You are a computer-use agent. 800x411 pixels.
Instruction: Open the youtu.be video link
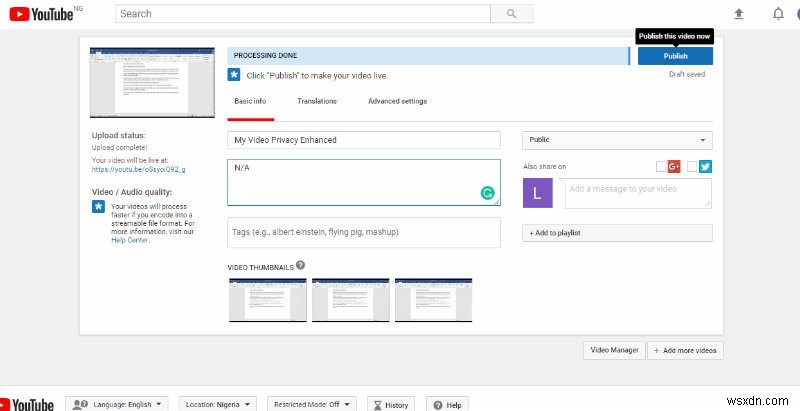[139, 169]
